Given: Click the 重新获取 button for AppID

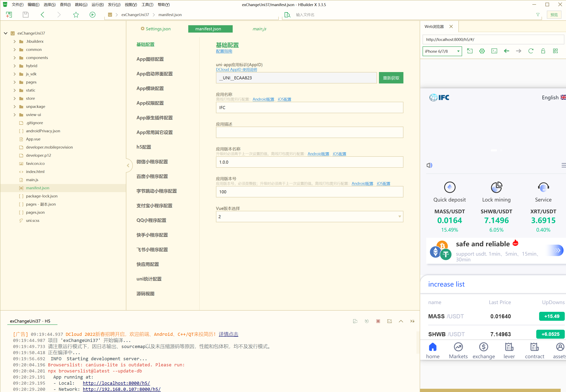Looking at the screenshot, I should tap(390, 78).
